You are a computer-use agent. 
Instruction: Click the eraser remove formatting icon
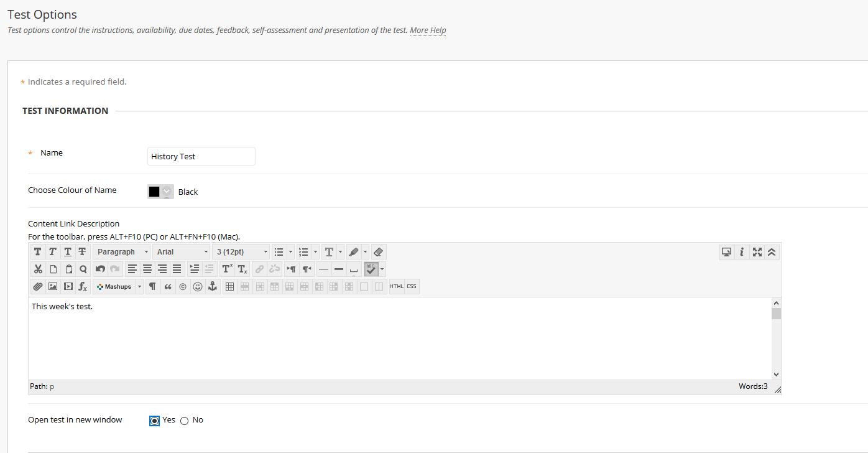(x=379, y=252)
